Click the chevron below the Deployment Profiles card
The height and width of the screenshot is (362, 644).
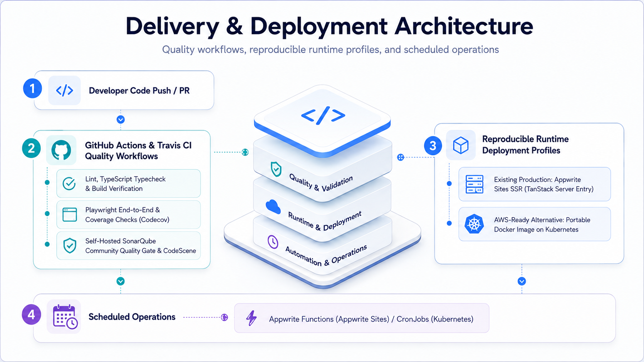click(522, 281)
